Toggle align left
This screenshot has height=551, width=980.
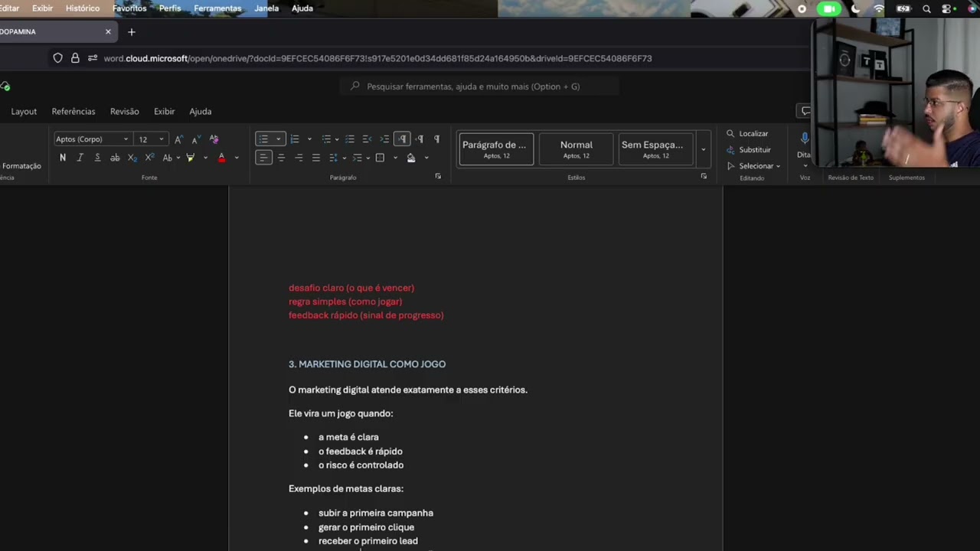263,158
